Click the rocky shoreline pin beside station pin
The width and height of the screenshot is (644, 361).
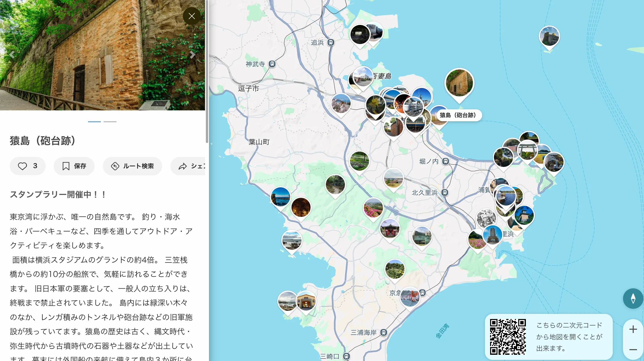pyautogui.click(x=287, y=301)
